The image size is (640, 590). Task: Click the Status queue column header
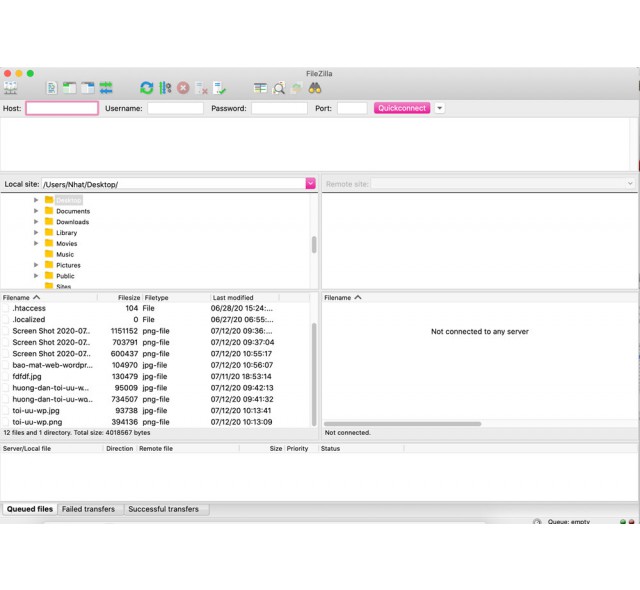pyautogui.click(x=361, y=448)
